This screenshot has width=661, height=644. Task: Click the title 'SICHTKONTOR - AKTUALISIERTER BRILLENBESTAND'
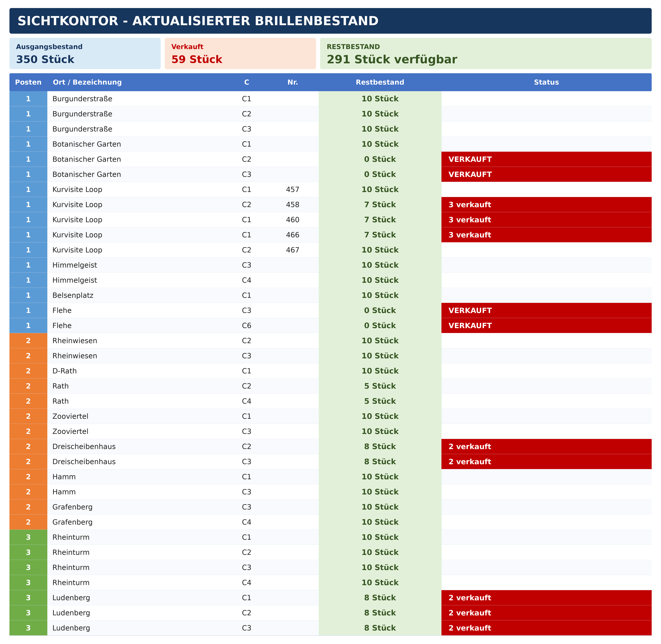(x=198, y=21)
